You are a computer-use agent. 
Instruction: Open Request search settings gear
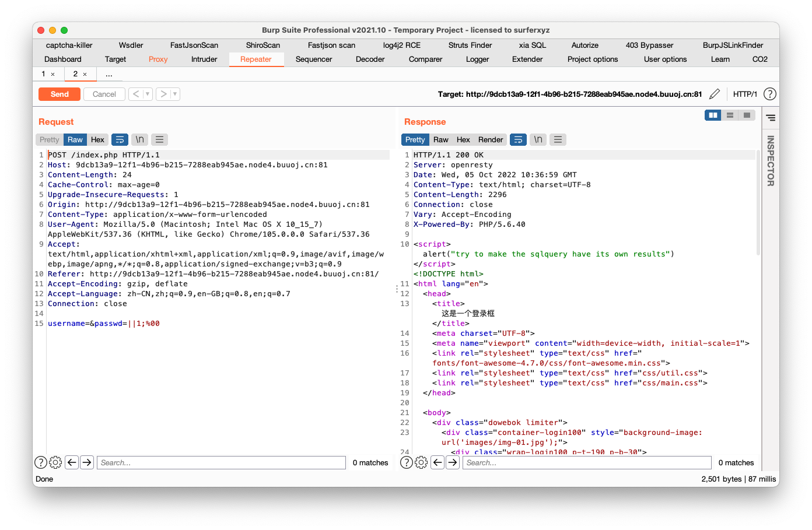click(x=55, y=462)
